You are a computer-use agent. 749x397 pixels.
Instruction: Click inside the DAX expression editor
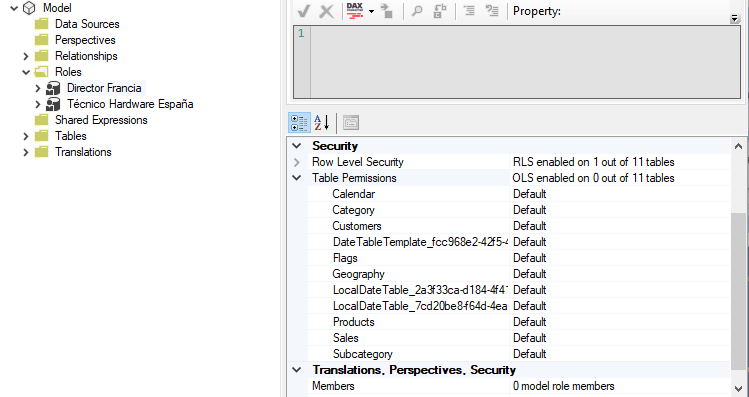pos(525,62)
